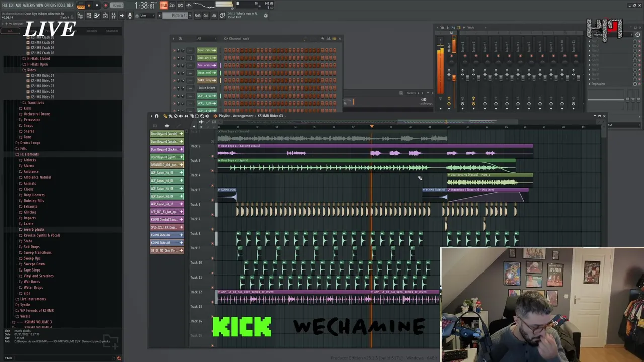Viewport: 644px width, 362px height.
Task: Expand the Transitions folder
Action: pyautogui.click(x=35, y=102)
